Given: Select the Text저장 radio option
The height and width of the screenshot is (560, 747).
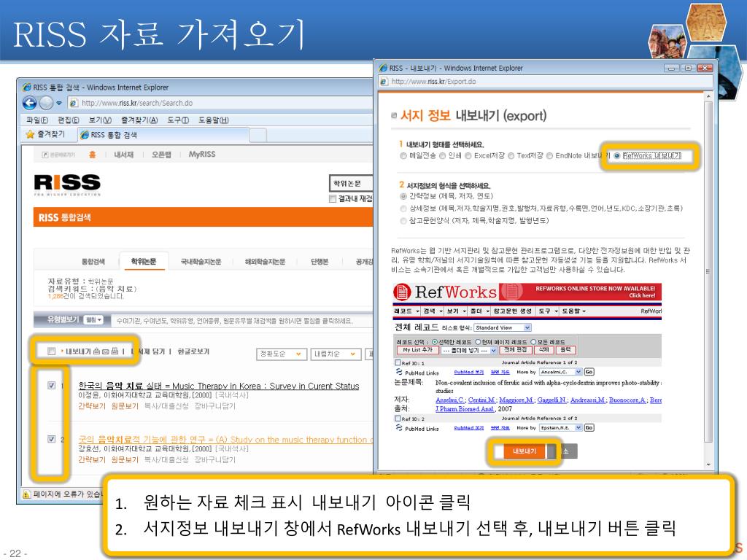Looking at the screenshot, I should coord(511,156).
